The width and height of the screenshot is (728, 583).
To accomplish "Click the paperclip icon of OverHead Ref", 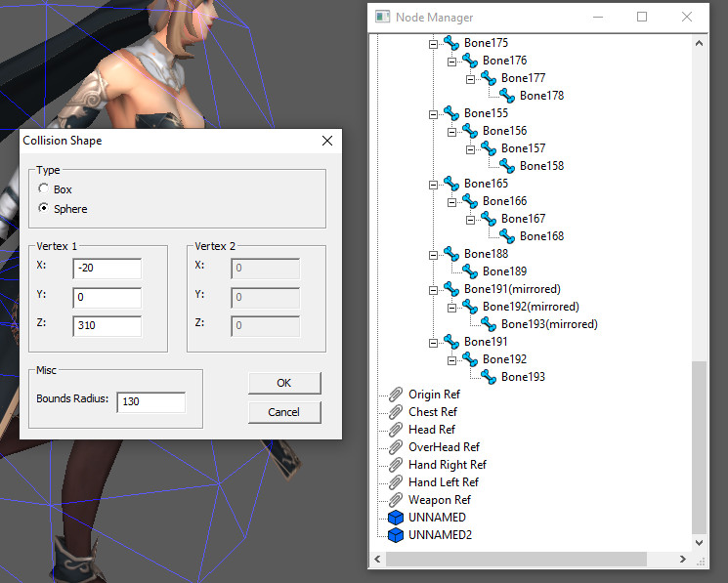I will point(396,447).
